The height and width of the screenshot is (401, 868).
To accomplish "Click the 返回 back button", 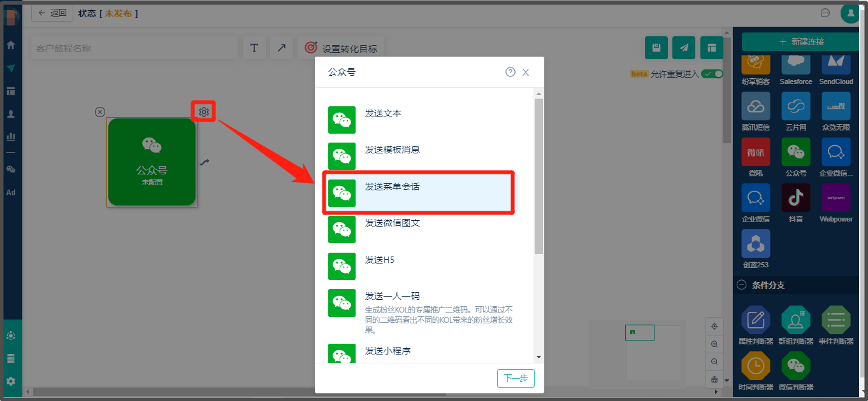I will (52, 13).
